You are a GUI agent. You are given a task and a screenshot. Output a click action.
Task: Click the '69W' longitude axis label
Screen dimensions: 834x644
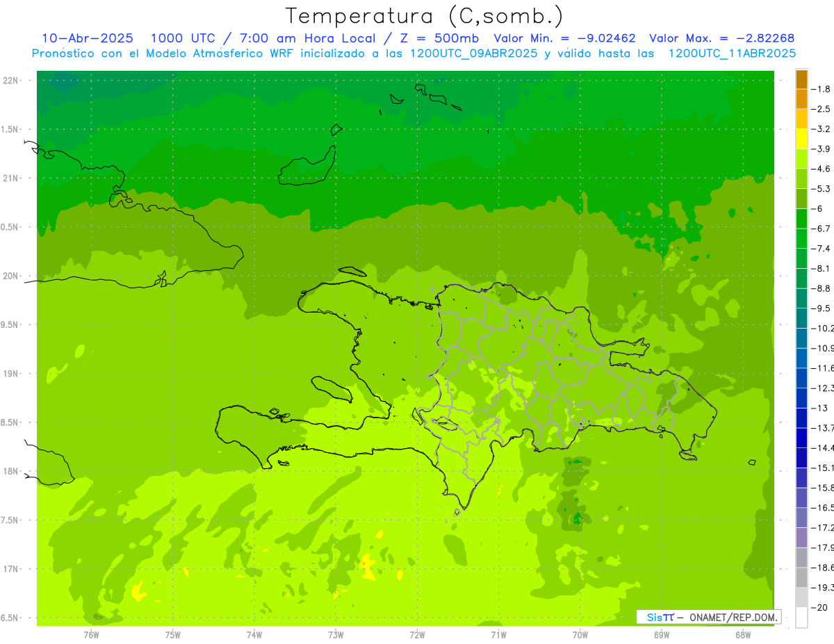coord(662,635)
